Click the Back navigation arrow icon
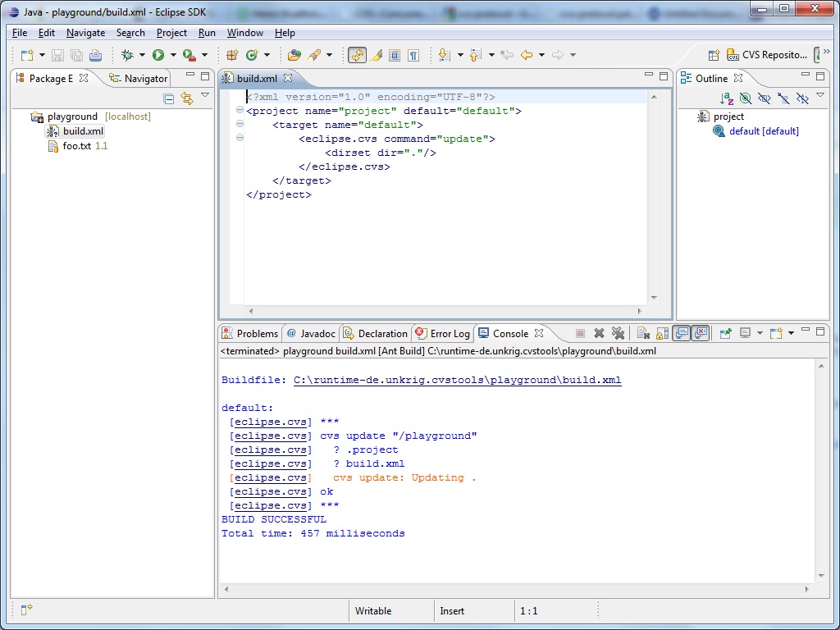 (527, 55)
